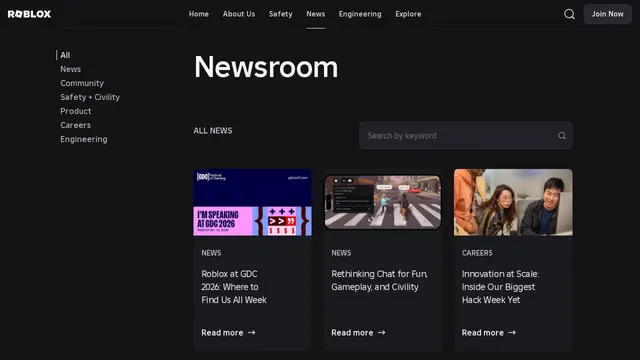The width and height of the screenshot is (640, 360).
Task: Open article title Roblox at GDC 2026
Action: (234, 287)
